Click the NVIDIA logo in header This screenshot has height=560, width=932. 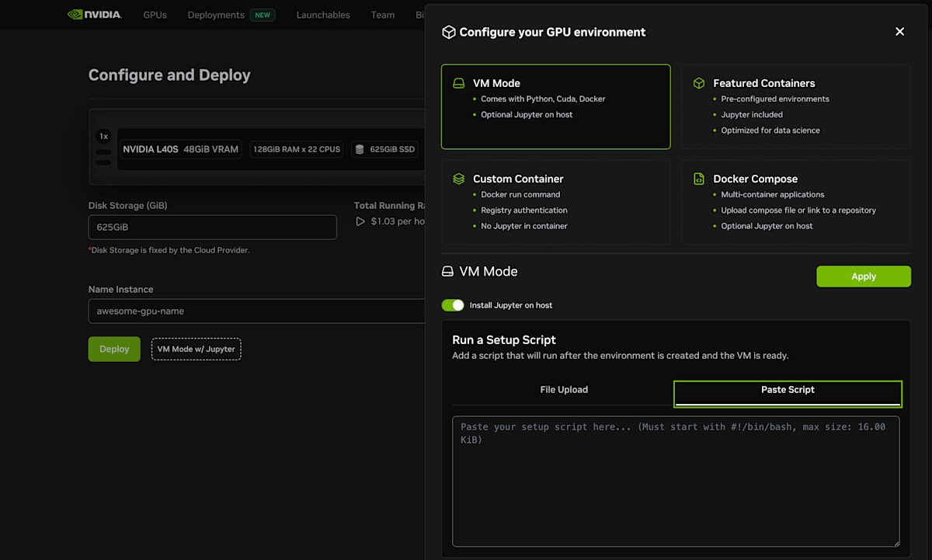94,15
